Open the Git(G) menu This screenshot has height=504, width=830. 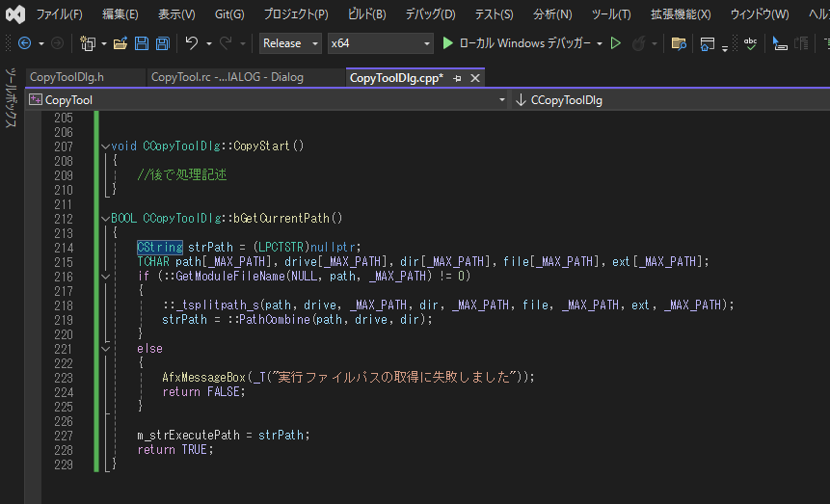coord(229,14)
